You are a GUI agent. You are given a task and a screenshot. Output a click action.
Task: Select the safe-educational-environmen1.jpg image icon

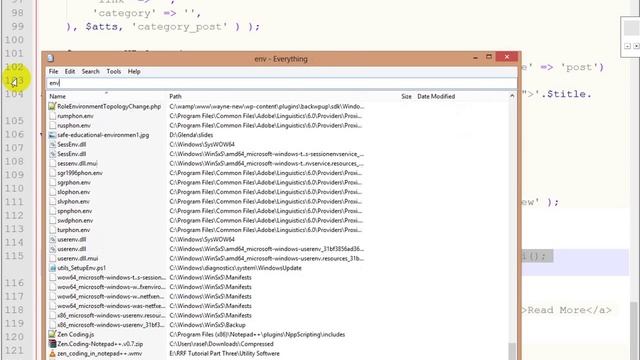52,135
